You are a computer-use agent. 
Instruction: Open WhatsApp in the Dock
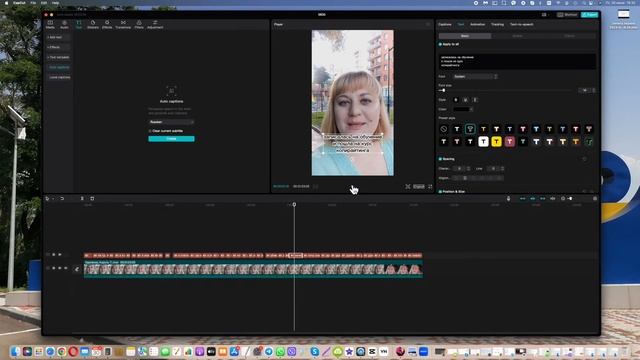coord(280,351)
